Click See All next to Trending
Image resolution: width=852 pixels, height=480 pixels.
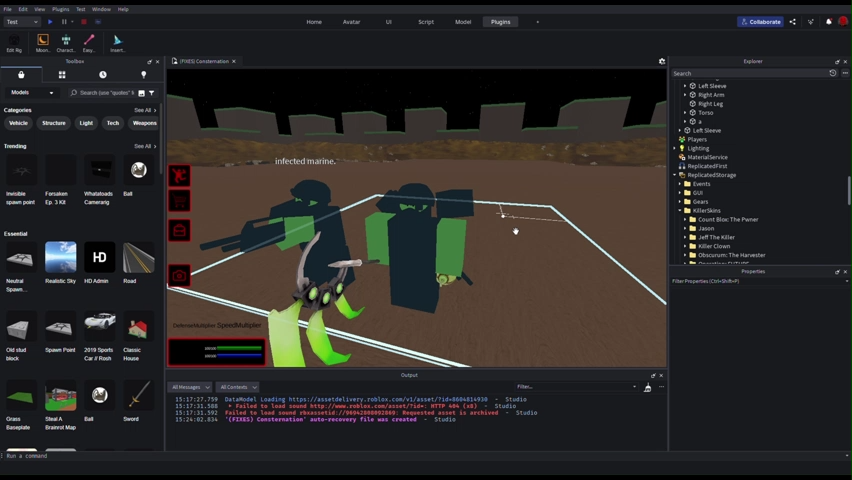(x=145, y=146)
